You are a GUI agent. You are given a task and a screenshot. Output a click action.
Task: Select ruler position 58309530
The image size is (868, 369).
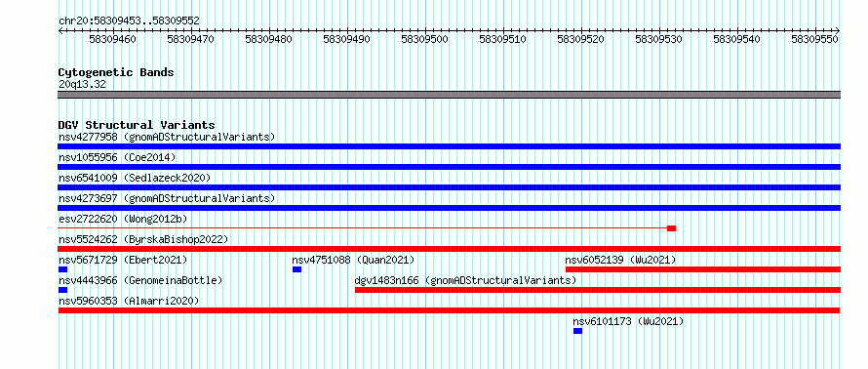click(x=658, y=39)
